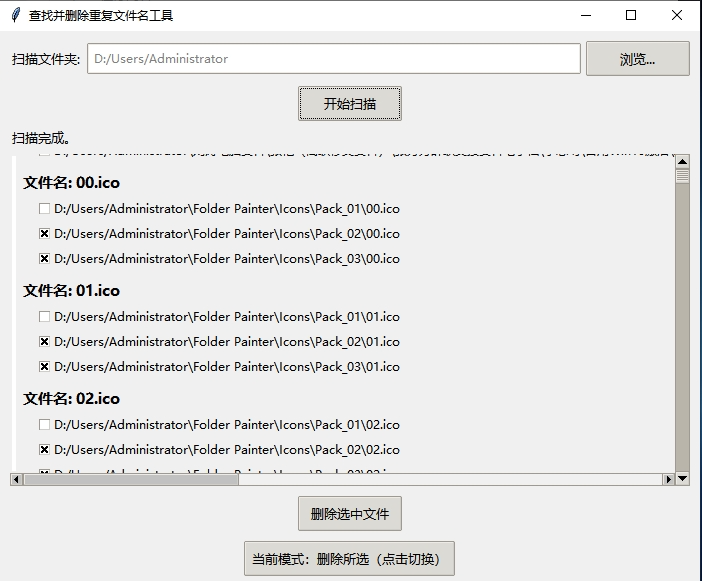Click the Pack_01\01.ico path text
The width and height of the screenshot is (702, 581).
click(x=227, y=317)
